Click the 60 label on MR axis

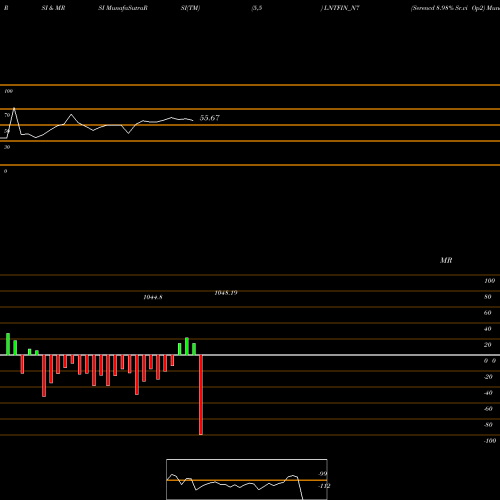[487, 313]
